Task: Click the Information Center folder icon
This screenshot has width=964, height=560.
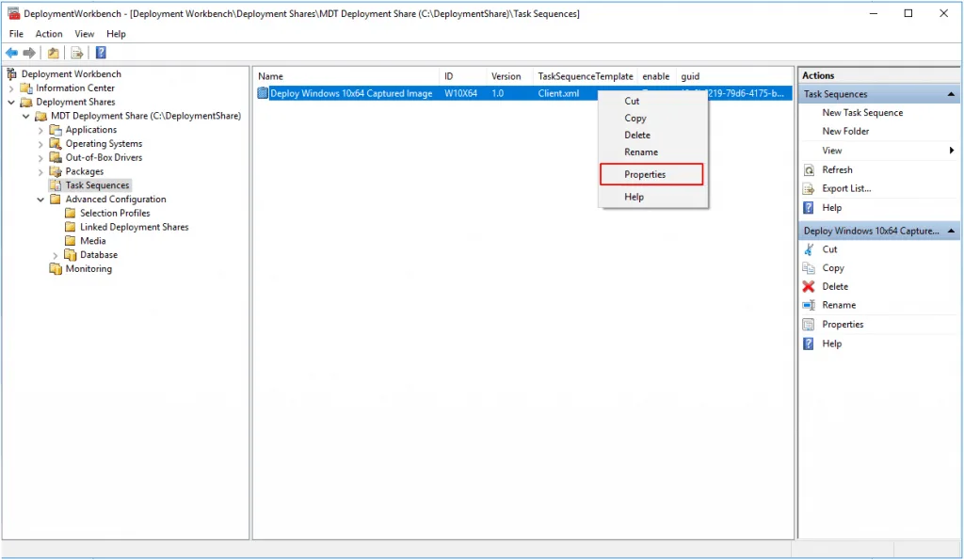Action: pos(26,88)
